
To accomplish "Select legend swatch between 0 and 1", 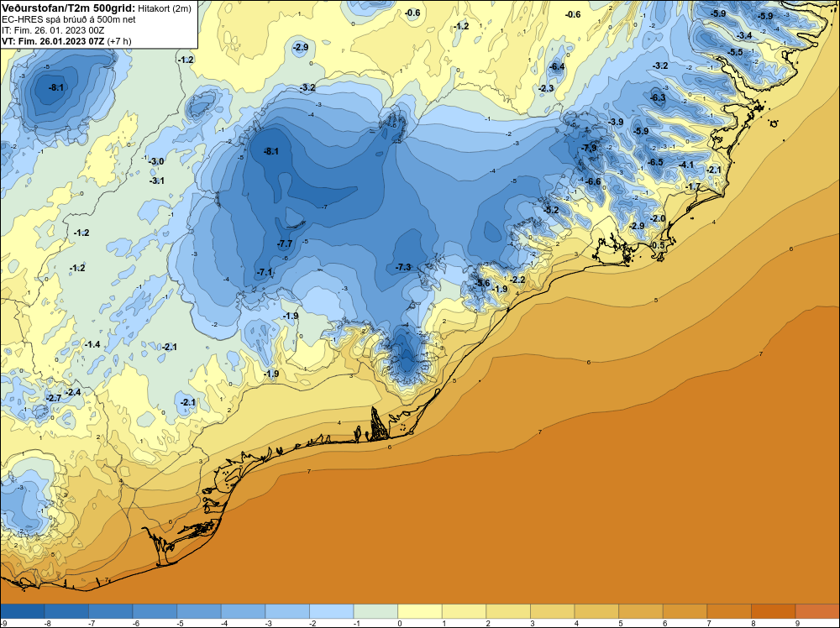I will [x=420, y=611].
